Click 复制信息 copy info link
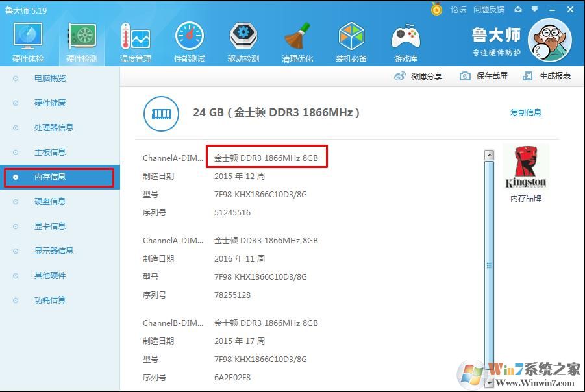585x392 pixels. point(526,113)
